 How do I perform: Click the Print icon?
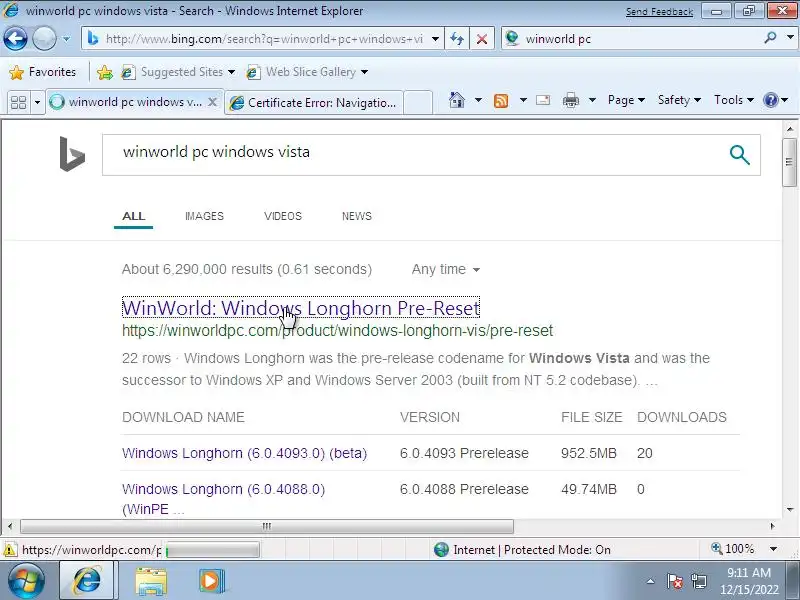(x=570, y=100)
